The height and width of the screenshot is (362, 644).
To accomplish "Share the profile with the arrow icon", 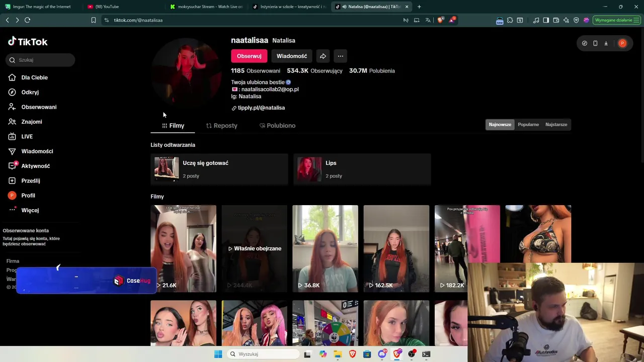I will [323, 56].
